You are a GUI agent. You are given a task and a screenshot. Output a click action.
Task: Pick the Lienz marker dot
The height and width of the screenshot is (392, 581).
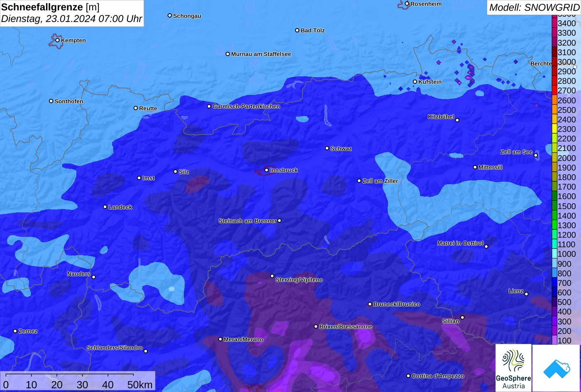(x=526, y=294)
